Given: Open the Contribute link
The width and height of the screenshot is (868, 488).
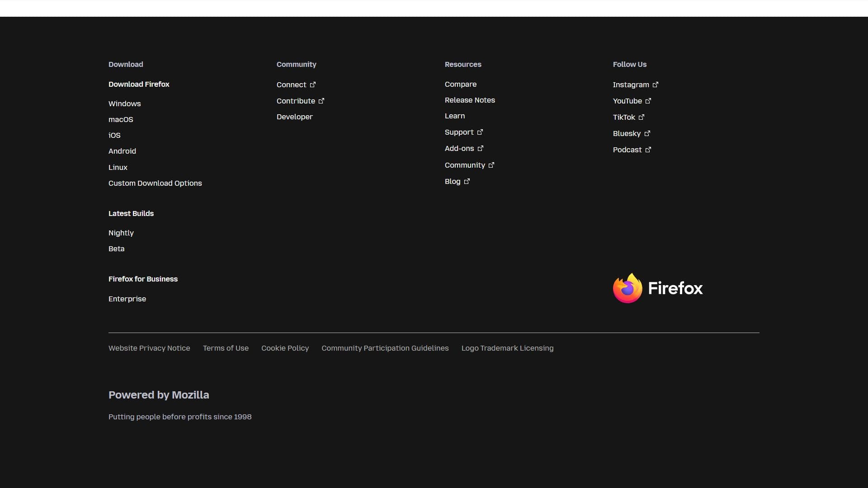Looking at the screenshot, I should 296,101.
